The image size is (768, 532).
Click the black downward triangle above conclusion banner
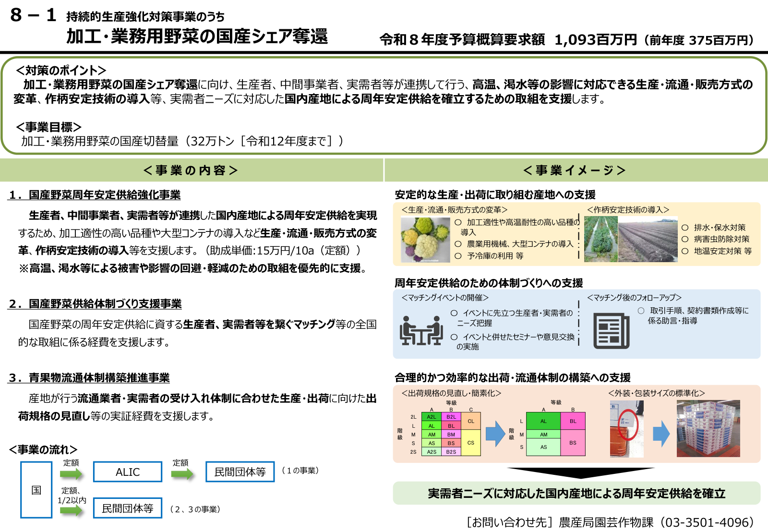(x=581, y=473)
